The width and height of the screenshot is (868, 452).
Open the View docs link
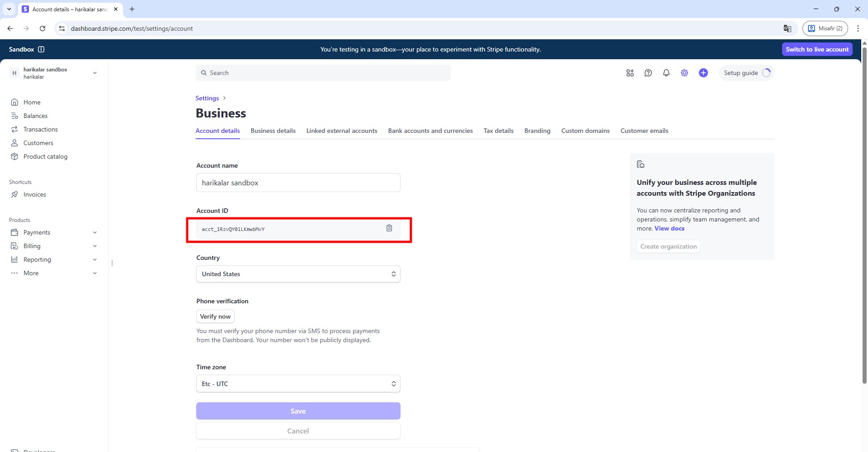click(669, 228)
